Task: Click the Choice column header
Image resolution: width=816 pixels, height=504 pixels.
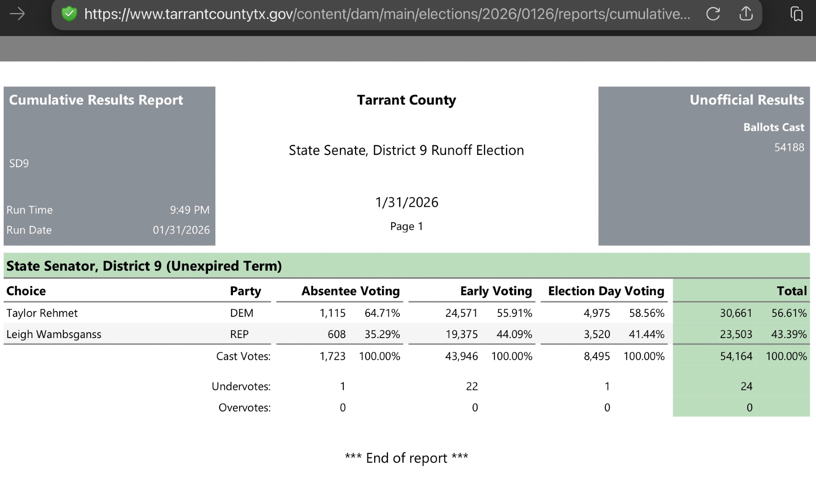Action: click(26, 291)
